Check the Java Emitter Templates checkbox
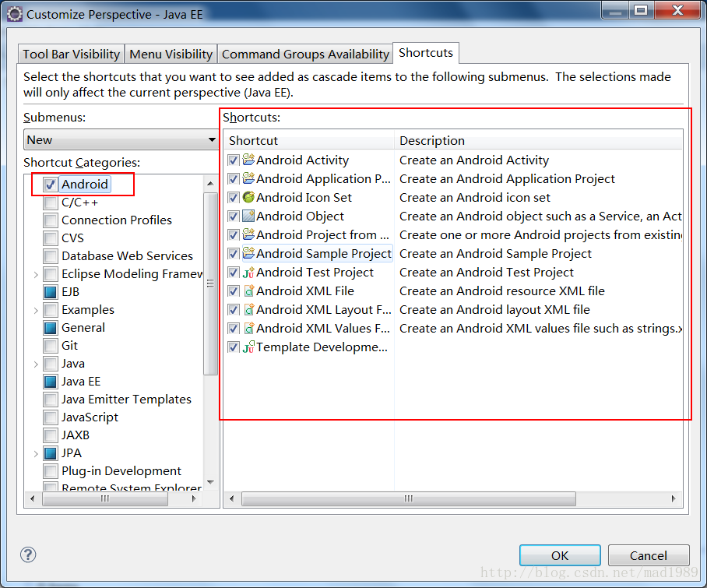Viewport: 707px width, 588px height. (x=50, y=400)
